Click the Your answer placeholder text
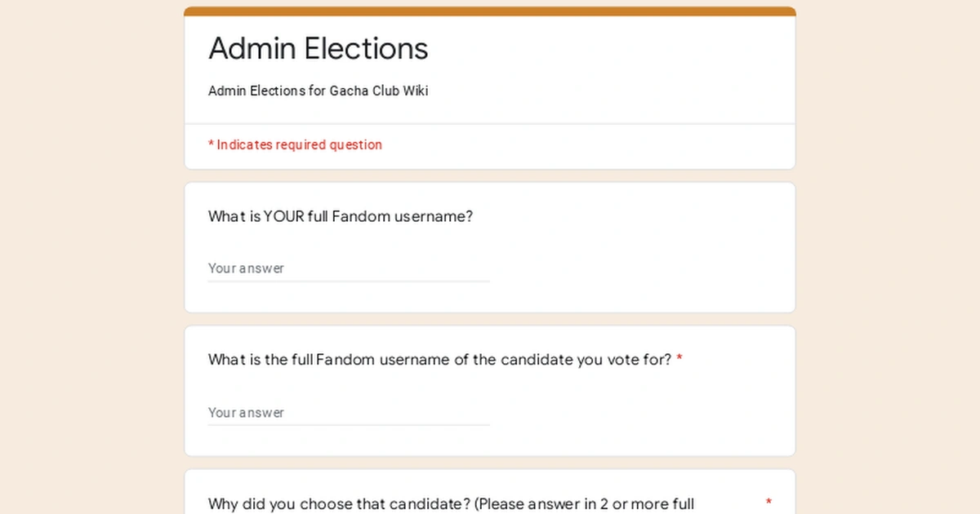The height and width of the screenshot is (514, 980). pos(246,268)
